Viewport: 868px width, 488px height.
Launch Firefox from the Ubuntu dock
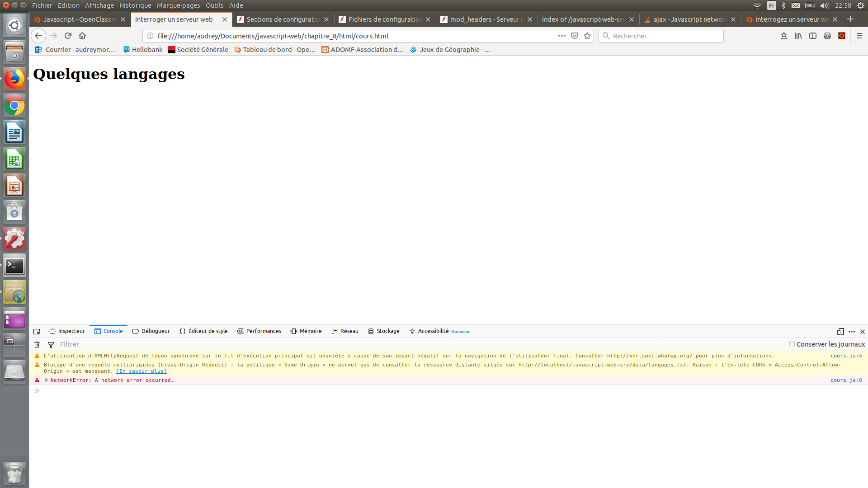pos(14,78)
